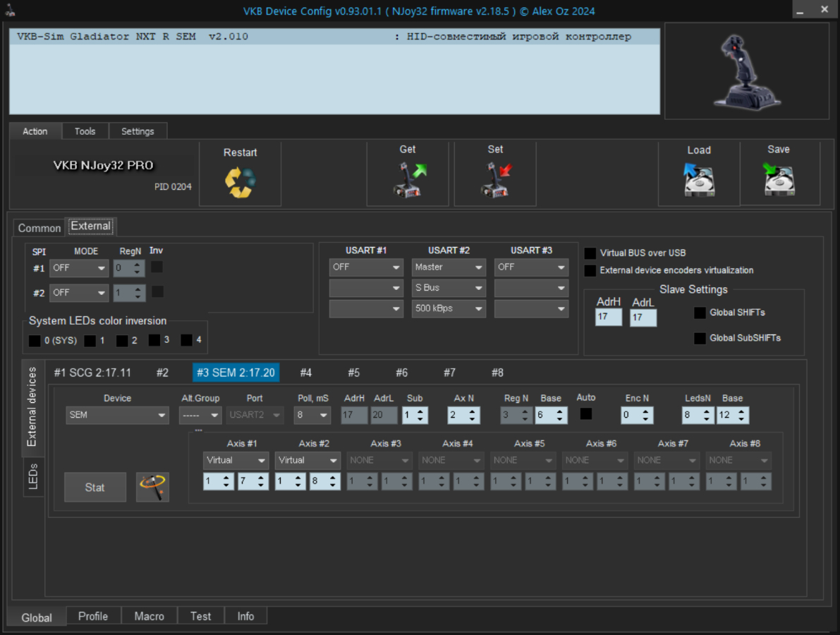
Task: Click the Stat button
Action: [x=95, y=487]
